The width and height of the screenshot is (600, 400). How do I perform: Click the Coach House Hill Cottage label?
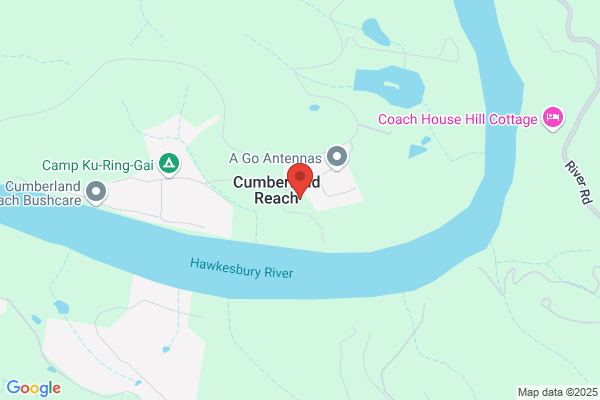[458, 119]
